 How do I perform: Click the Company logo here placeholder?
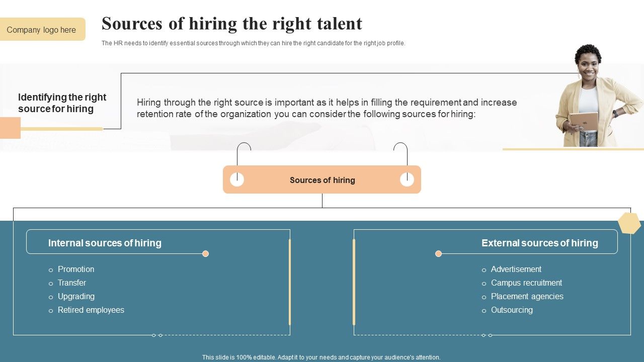(42, 30)
